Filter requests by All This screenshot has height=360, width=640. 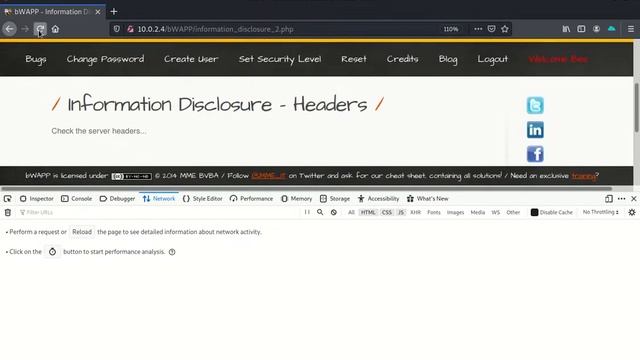pyautogui.click(x=351, y=212)
